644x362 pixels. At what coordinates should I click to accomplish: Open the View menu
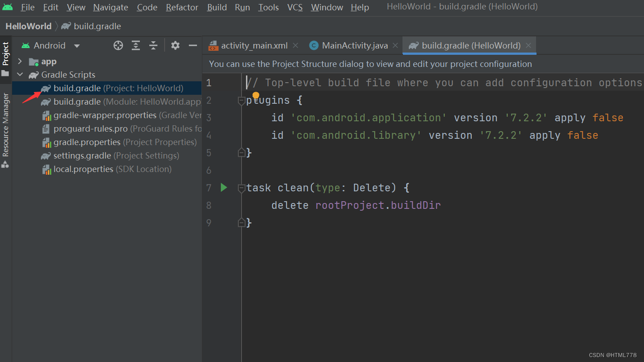[x=76, y=7]
